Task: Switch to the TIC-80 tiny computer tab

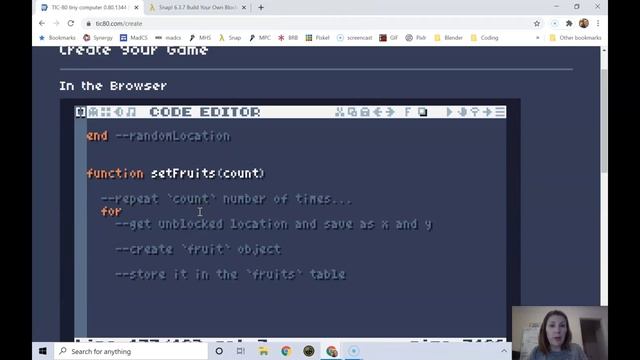Action: 90,7
